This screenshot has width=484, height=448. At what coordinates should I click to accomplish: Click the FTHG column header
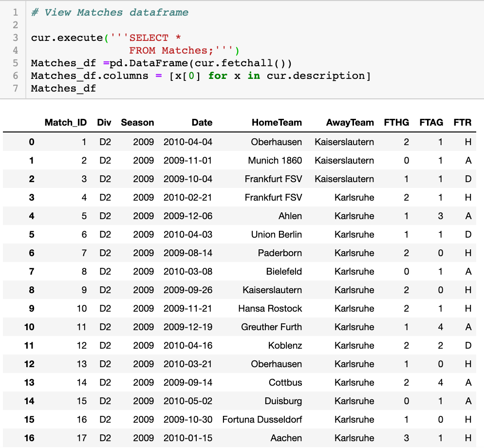click(x=397, y=123)
